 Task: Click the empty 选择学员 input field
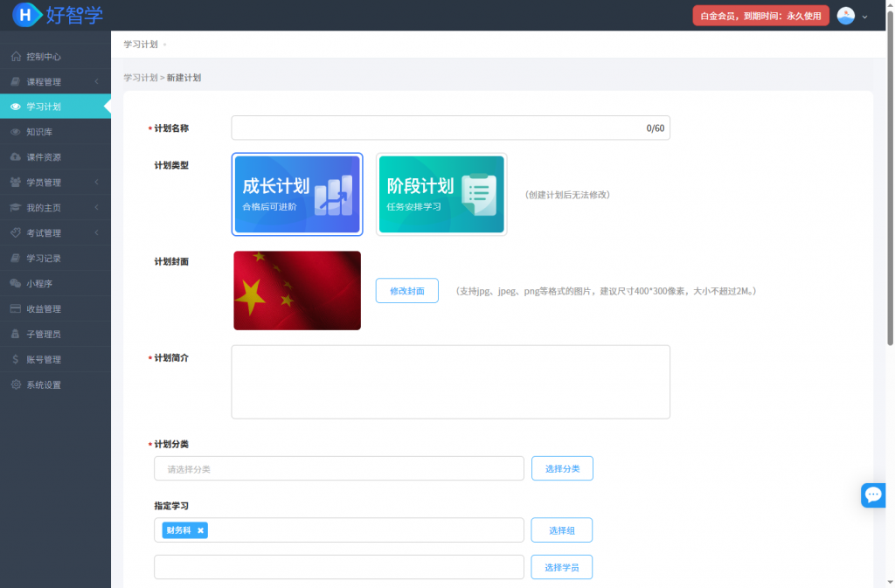339,568
